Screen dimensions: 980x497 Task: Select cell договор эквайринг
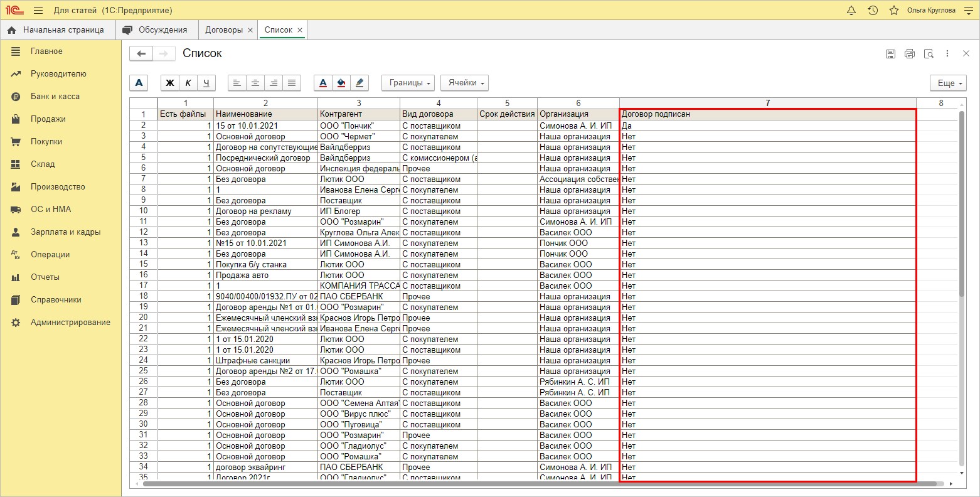[x=265, y=467]
